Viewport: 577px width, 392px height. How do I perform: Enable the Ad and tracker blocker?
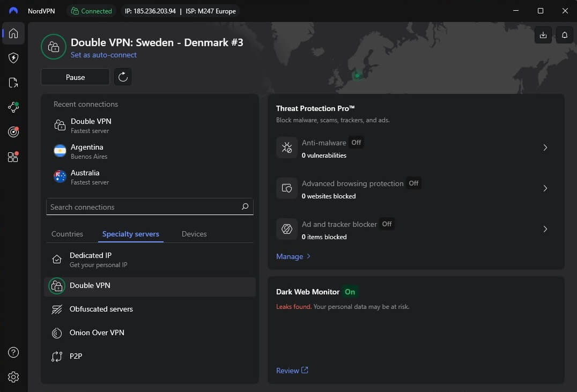(387, 224)
